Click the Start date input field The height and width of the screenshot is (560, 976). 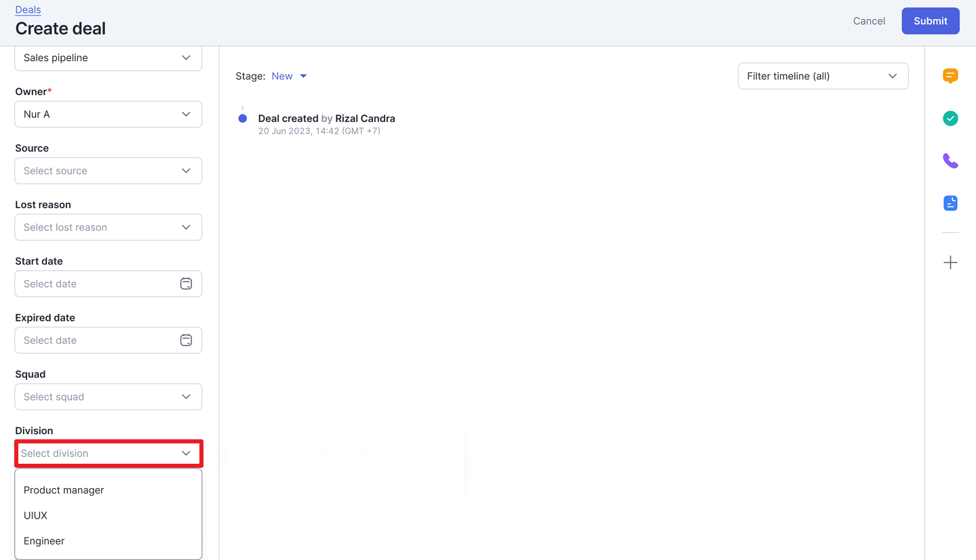(109, 283)
